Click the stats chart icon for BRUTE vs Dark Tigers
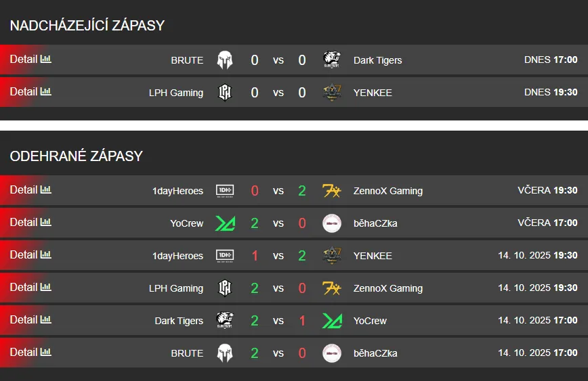Screen dimensions: 588x381 pyautogui.click(x=46, y=60)
